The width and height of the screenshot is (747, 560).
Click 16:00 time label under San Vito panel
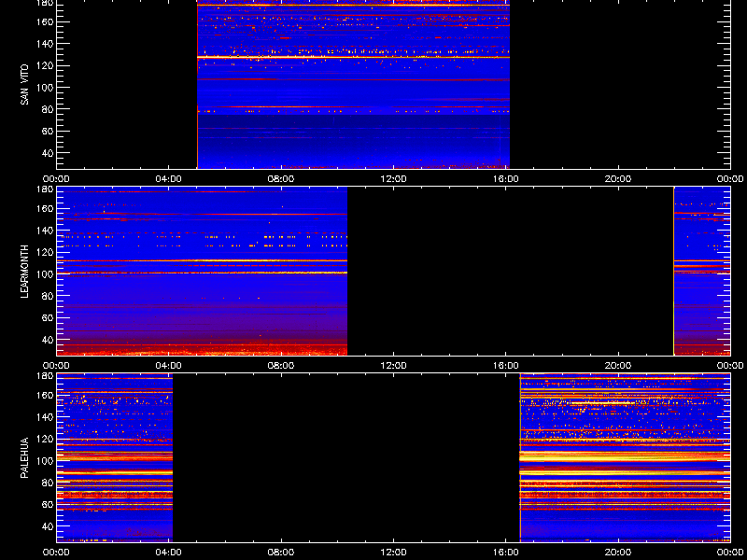click(x=506, y=179)
